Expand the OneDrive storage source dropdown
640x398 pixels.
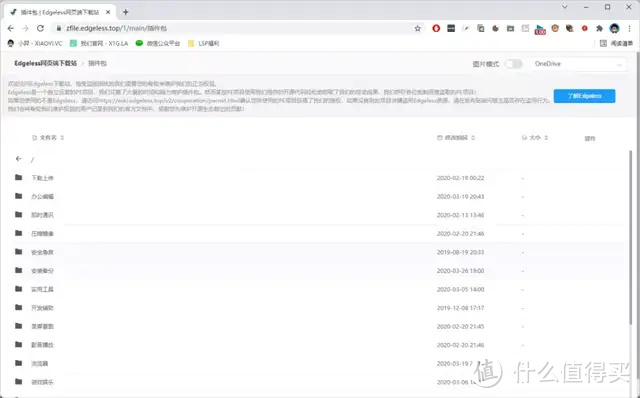click(x=578, y=64)
